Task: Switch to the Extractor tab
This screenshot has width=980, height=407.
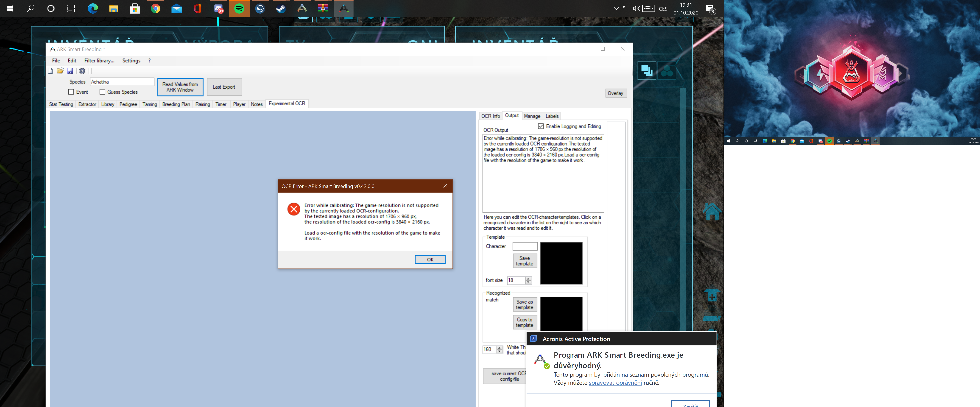Action: [87, 104]
